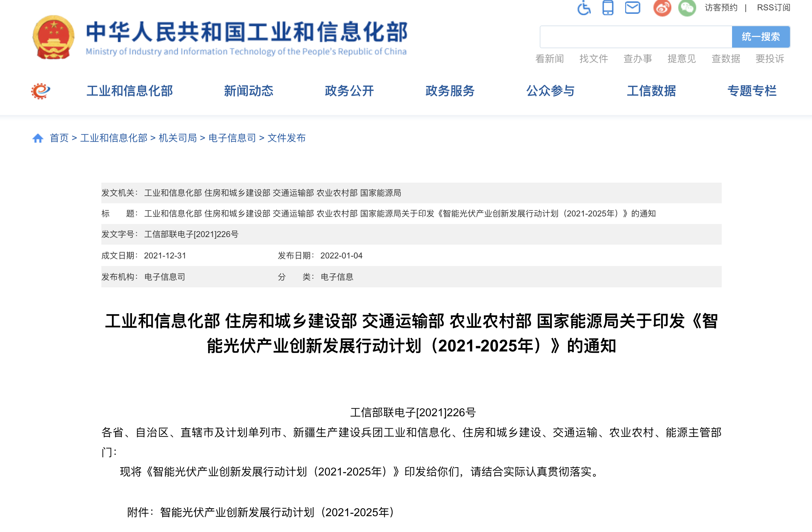Click centered document number below headline
The image size is (812, 532).
point(413,412)
